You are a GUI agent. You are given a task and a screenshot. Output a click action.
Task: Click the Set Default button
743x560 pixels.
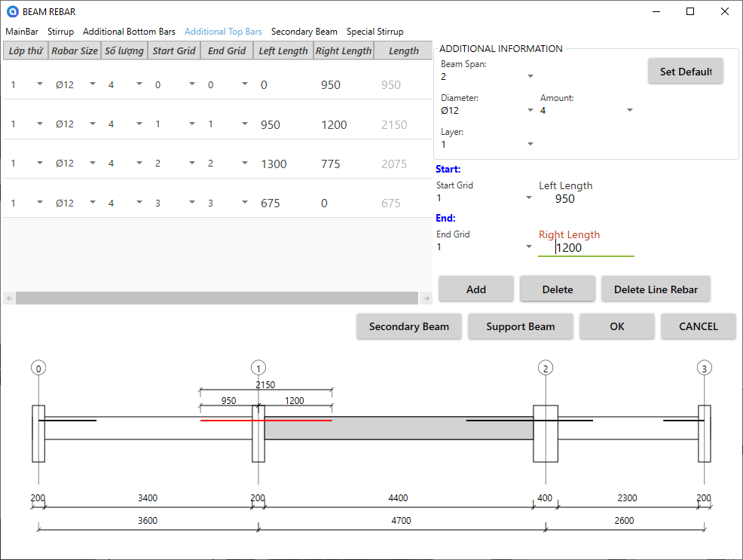tap(685, 71)
